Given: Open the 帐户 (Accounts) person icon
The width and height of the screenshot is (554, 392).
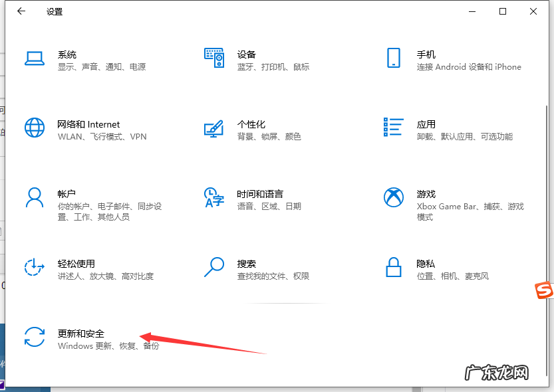Looking at the screenshot, I should [x=35, y=197].
